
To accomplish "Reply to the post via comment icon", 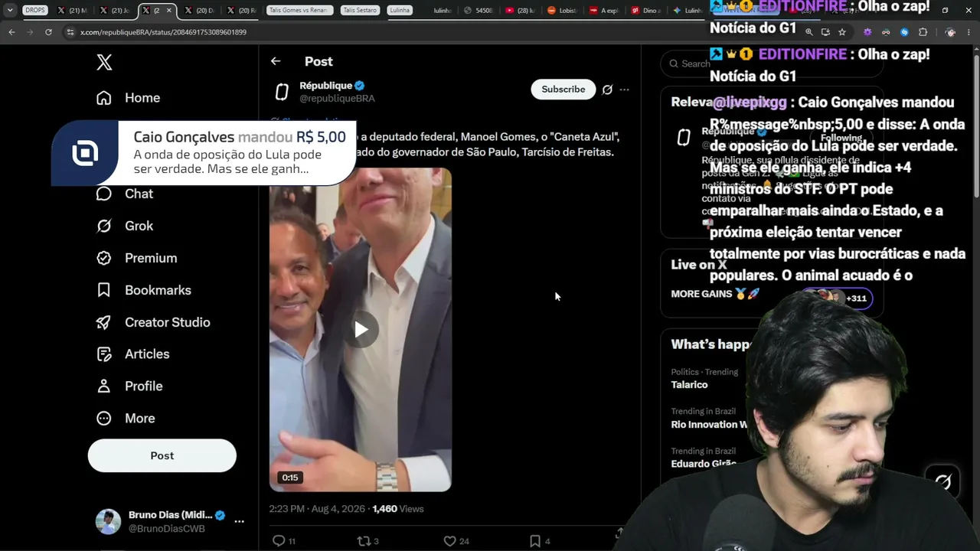I will pyautogui.click(x=279, y=541).
